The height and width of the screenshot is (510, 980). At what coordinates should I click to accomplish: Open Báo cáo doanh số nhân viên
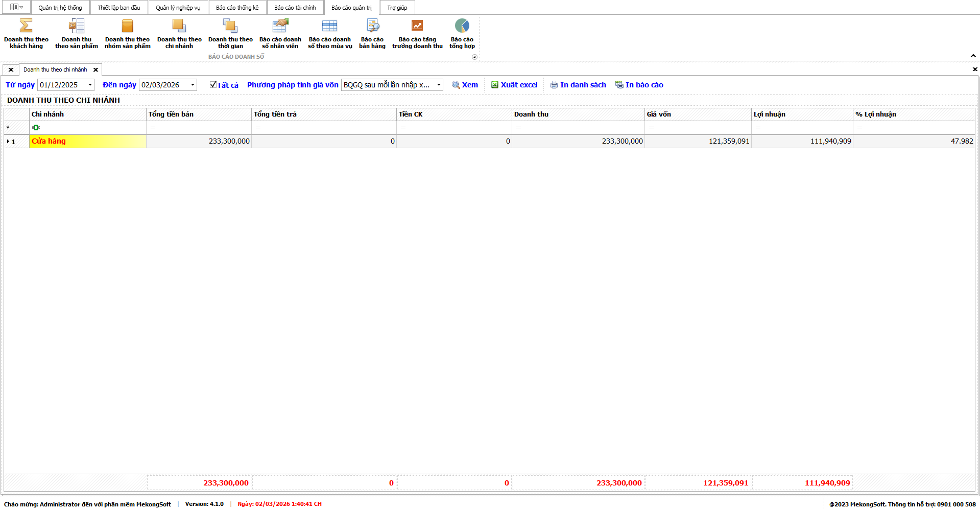point(280,34)
